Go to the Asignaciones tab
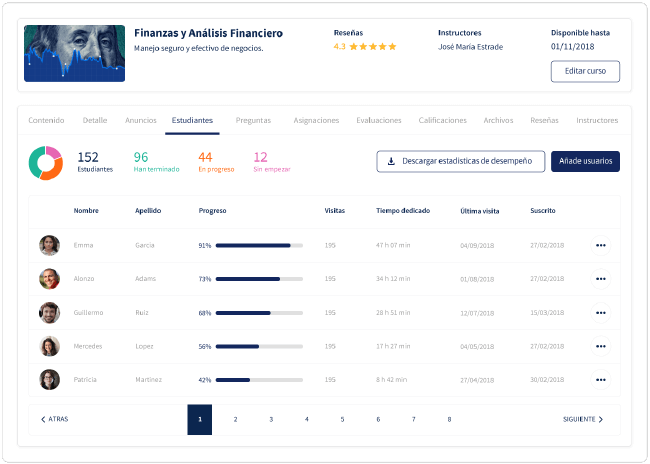 pyautogui.click(x=316, y=120)
